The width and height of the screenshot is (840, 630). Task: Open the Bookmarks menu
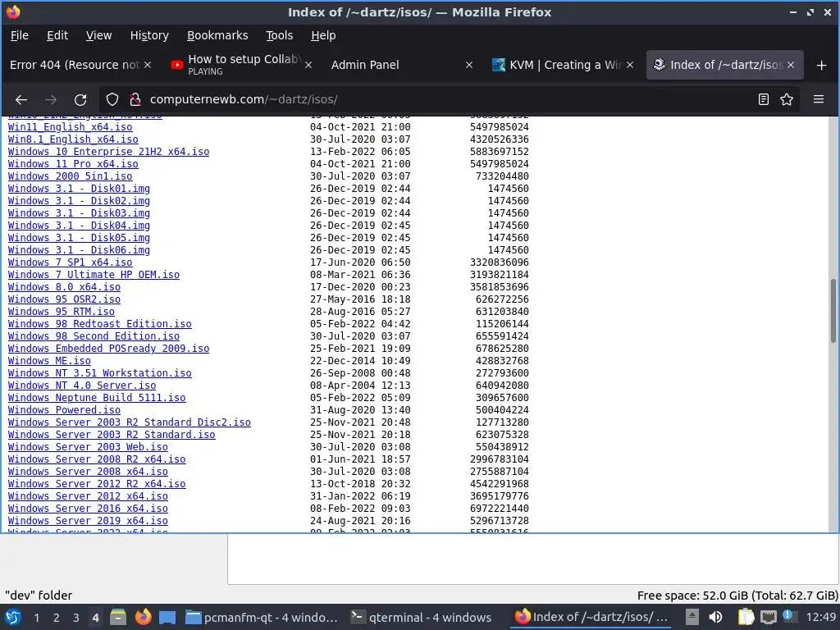click(x=217, y=35)
